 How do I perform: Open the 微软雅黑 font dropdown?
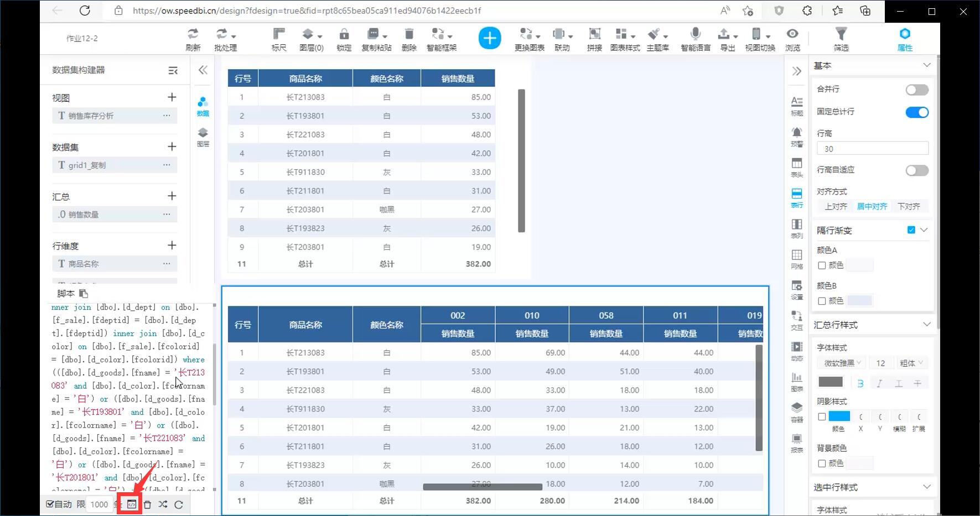click(842, 363)
